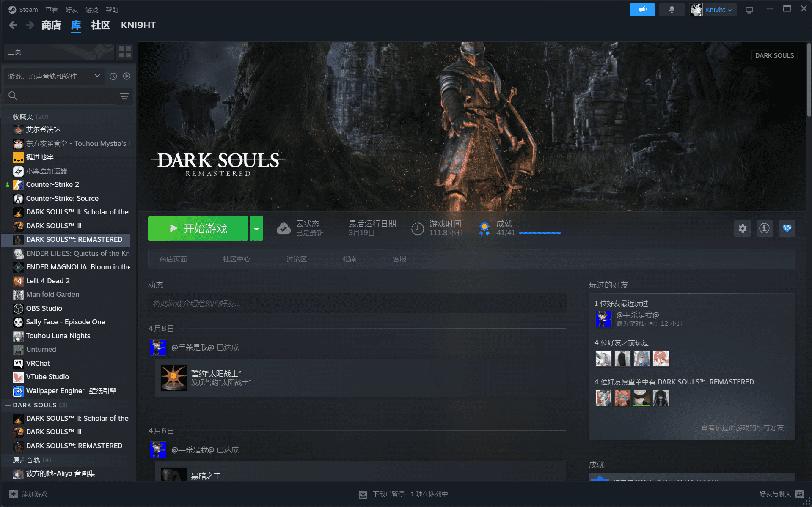Go back with the left arrow

13,25
